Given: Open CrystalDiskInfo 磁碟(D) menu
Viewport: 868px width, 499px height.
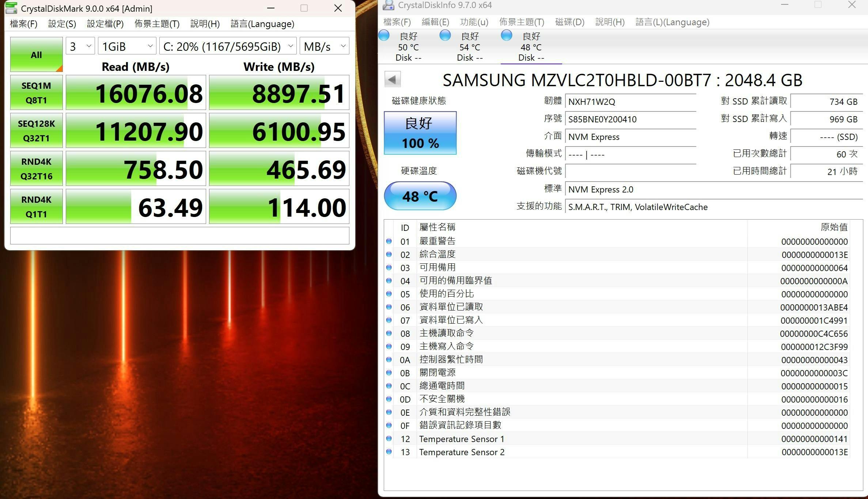Looking at the screenshot, I should [570, 22].
